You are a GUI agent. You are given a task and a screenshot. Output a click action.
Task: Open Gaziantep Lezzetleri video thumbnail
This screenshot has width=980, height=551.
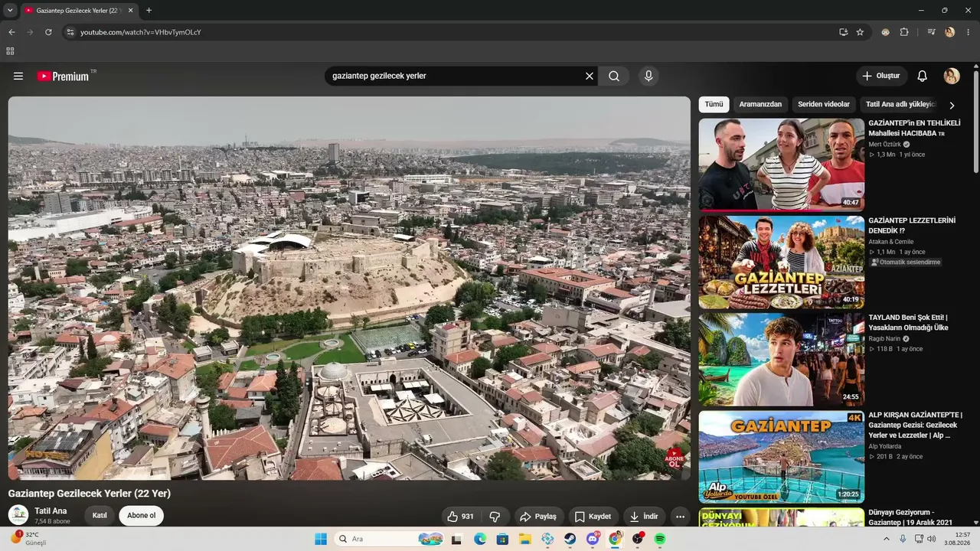781,262
